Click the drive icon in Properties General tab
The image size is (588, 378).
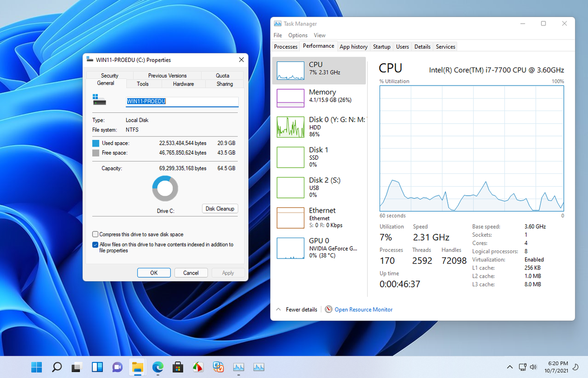tap(99, 100)
